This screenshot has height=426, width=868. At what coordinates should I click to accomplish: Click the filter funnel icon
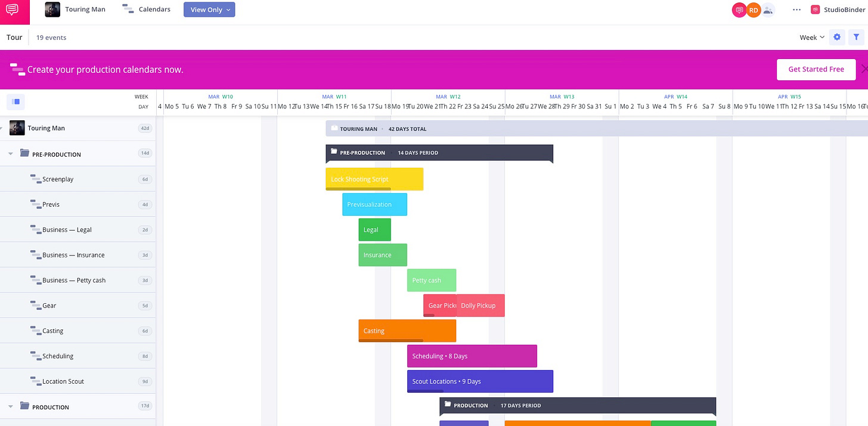click(x=856, y=37)
